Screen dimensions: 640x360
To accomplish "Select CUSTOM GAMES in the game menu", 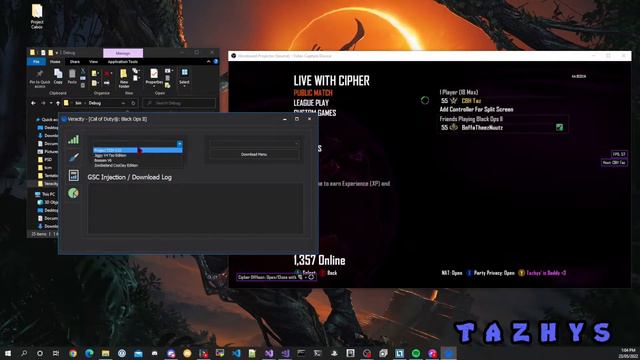I will [x=315, y=113].
